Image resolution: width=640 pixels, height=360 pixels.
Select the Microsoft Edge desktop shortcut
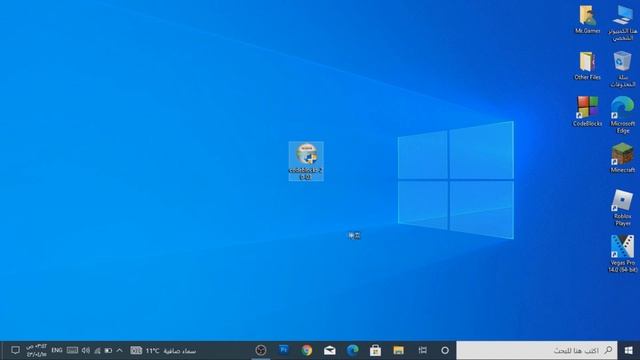(x=622, y=115)
